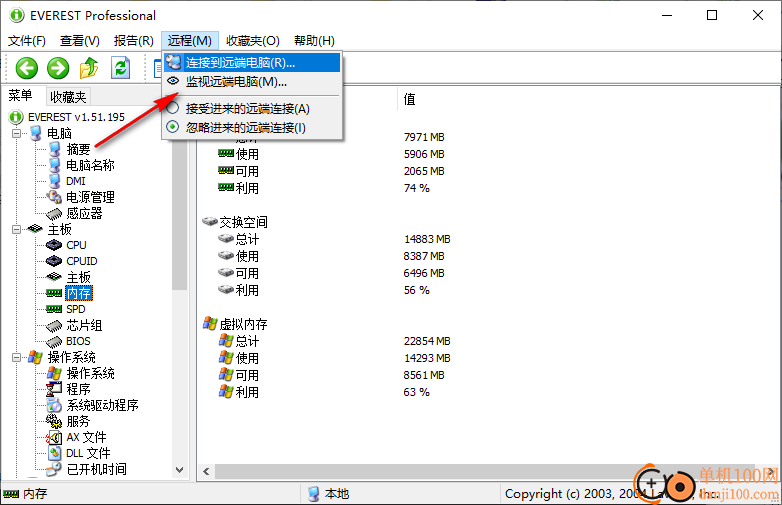Choose 连接到远端电脑(R)... menu entry
The height and width of the screenshot is (505, 782).
[252, 63]
